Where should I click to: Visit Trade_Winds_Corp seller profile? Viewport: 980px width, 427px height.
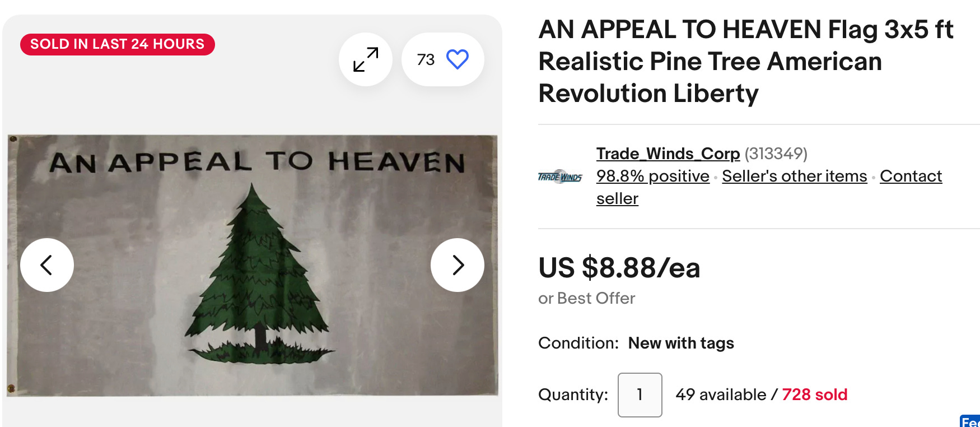[x=668, y=154]
